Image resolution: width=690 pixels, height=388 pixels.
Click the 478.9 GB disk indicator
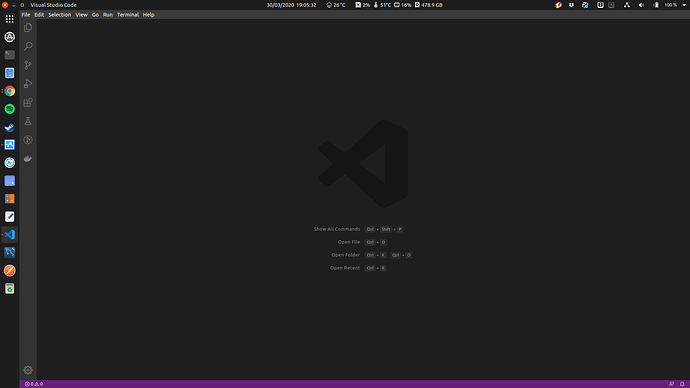coord(429,5)
